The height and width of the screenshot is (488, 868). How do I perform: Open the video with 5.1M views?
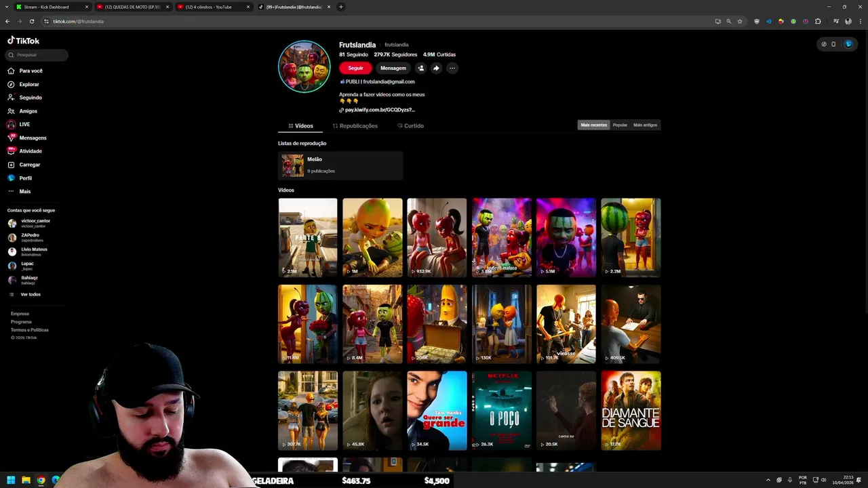tap(566, 237)
